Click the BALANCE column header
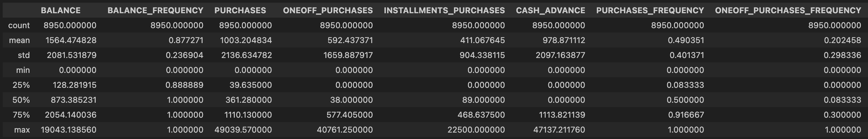The image size is (868, 139). [x=61, y=11]
